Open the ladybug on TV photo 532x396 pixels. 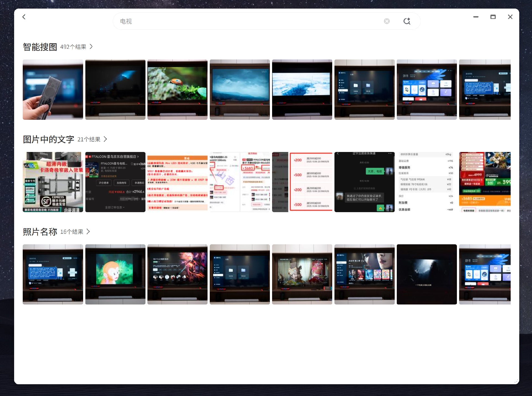point(177,90)
